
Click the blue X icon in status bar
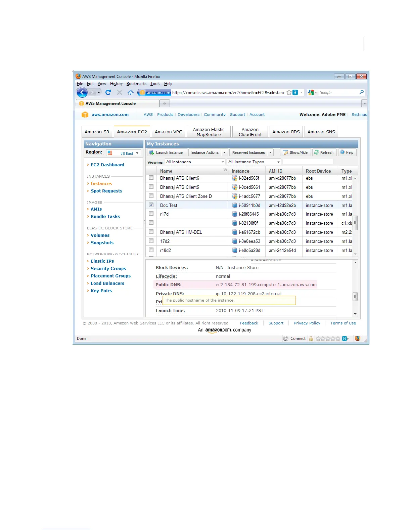pos(345,339)
